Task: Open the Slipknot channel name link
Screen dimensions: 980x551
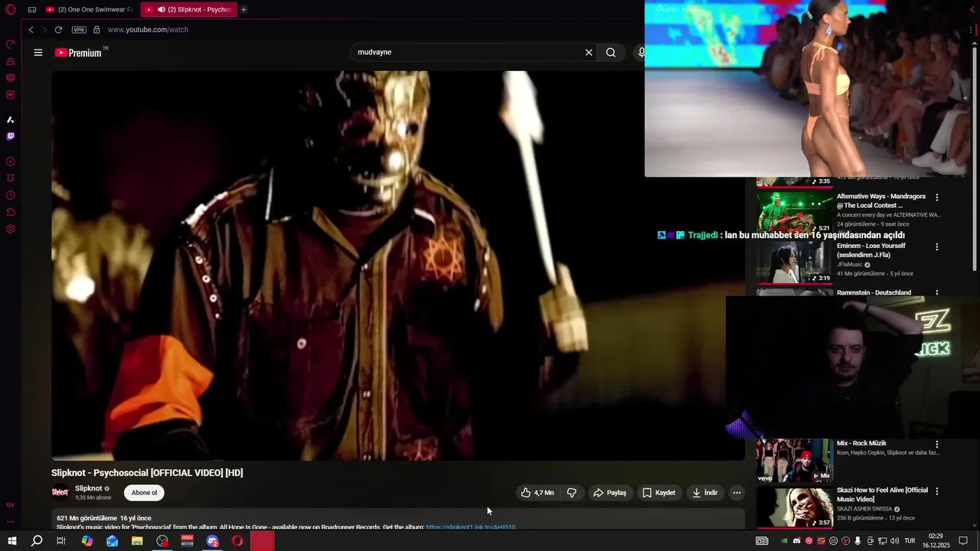Action: tap(88, 488)
